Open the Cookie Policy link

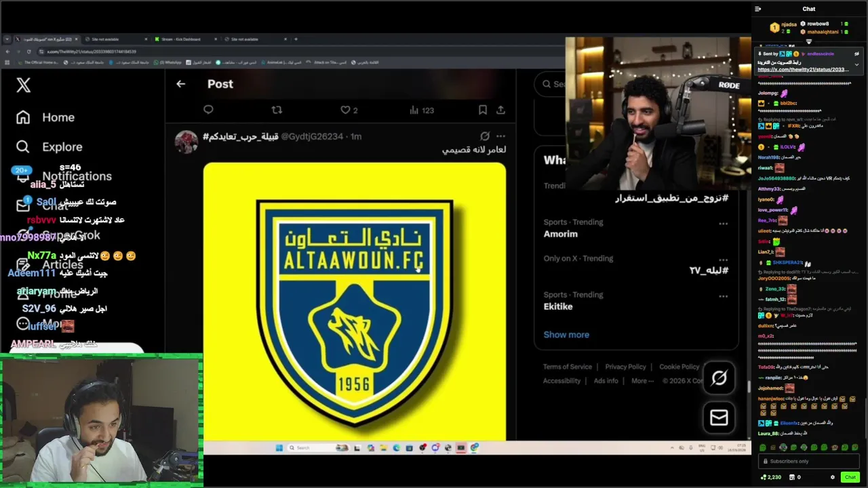click(679, 367)
